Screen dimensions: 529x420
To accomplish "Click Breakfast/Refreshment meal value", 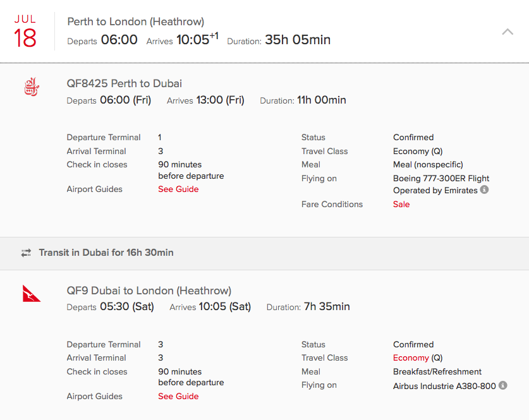I will (x=437, y=371).
